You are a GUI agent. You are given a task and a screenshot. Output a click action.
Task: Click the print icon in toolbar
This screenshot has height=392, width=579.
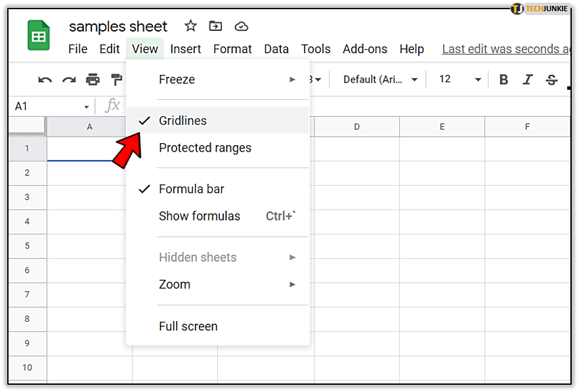click(x=93, y=79)
